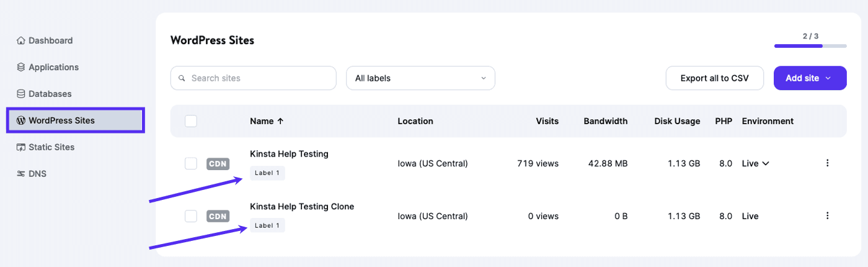Select WordPress Sites menu item

coord(76,120)
